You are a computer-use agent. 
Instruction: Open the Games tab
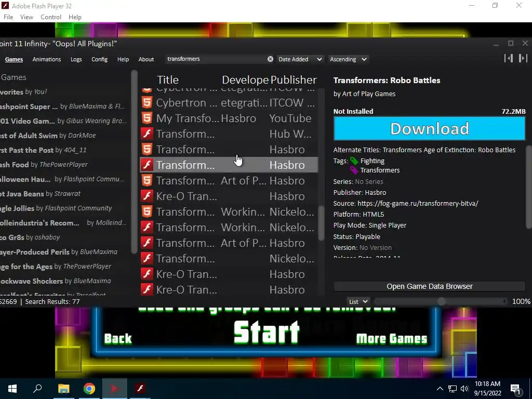tap(14, 59)
